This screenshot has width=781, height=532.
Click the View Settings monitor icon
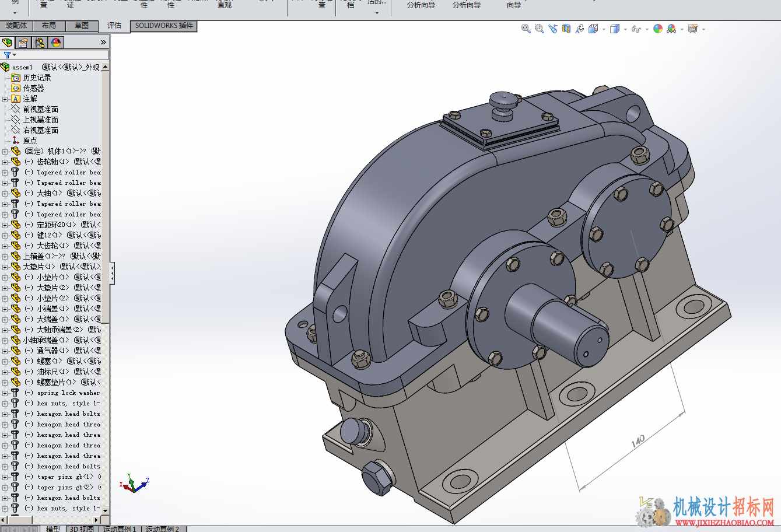693,29
